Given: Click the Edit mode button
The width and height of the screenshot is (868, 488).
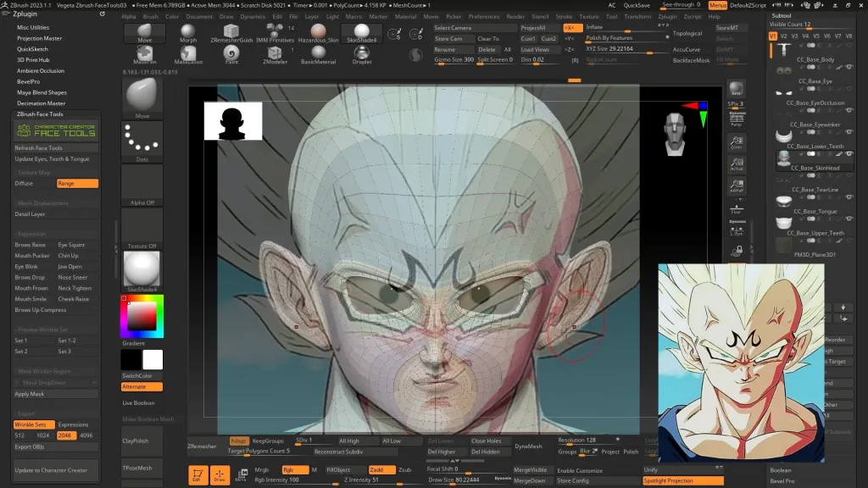Looking at the screenshot, I should click(x=198, y=475).
